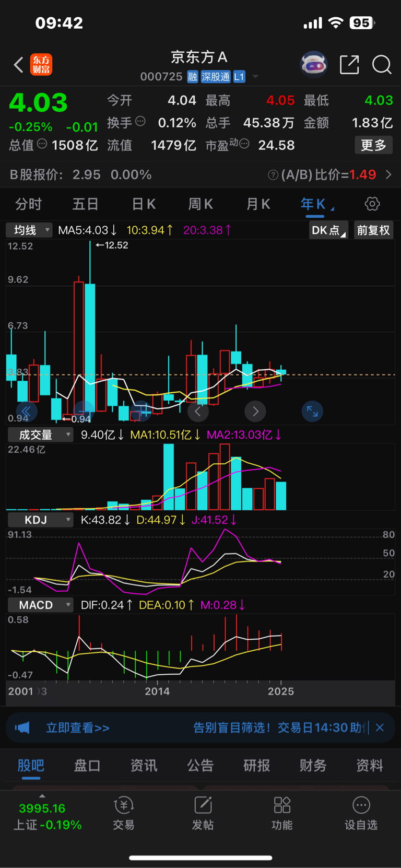The width and height of the screenshot is (401, 868).
Task: Tap the DIF:0.24 MACD reading
Action: [107, 605]
